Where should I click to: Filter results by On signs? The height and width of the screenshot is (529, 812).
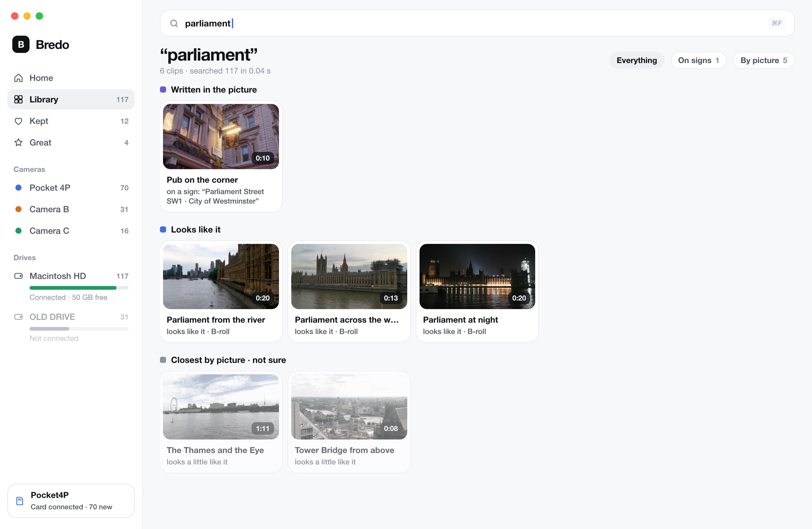coord(699,60)
